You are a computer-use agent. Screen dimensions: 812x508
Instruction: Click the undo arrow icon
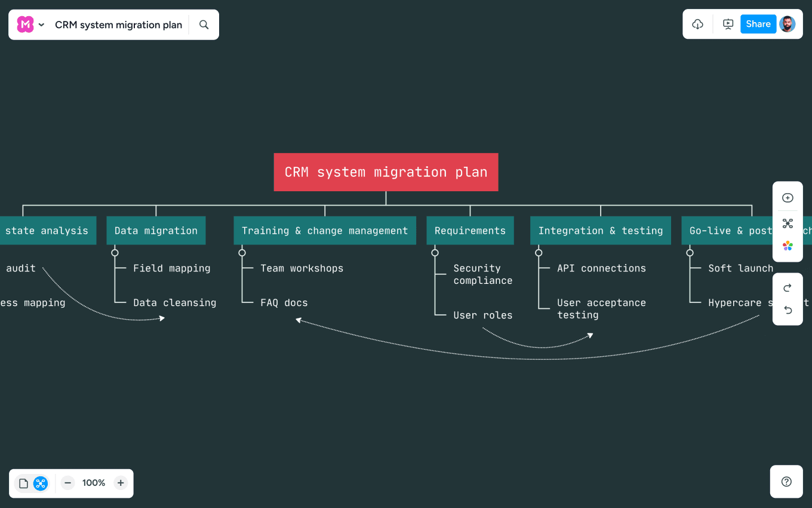click(788, 310)
